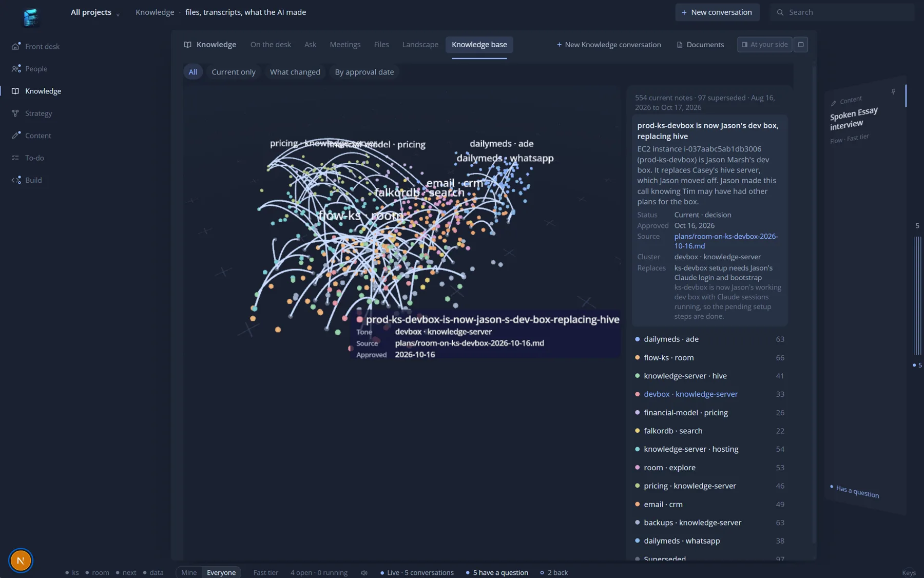Select the flow-ks · room cluster
924x578 pixels.
tap(709, 358)
